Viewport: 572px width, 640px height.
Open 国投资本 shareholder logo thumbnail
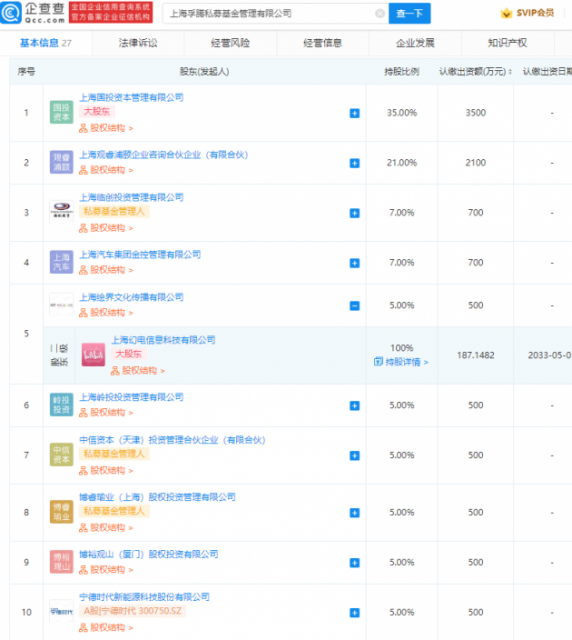coord(61,112)
